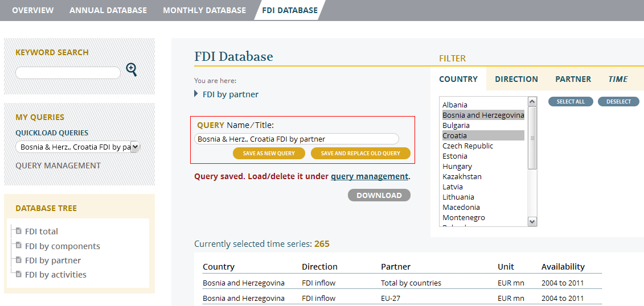
Task: Deselect Croatia in the country list
Action: click(x=454, y=135)
